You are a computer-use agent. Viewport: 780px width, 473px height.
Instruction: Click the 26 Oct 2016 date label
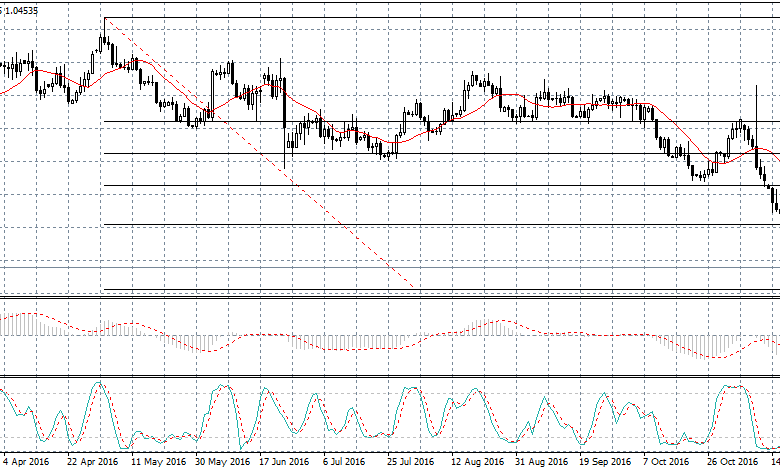pos(730,462)
